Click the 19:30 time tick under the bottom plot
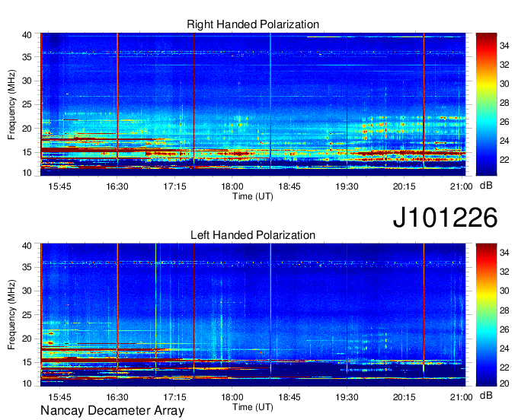Screen dimensions: 518x420 347,397
